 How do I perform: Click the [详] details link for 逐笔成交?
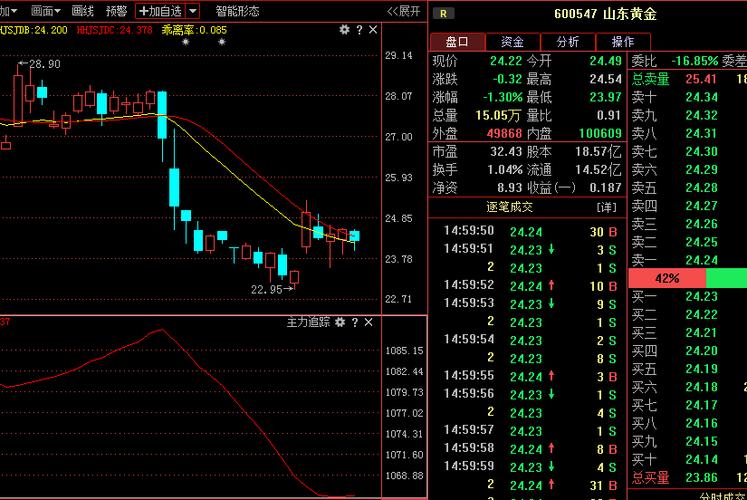[606, 207]
